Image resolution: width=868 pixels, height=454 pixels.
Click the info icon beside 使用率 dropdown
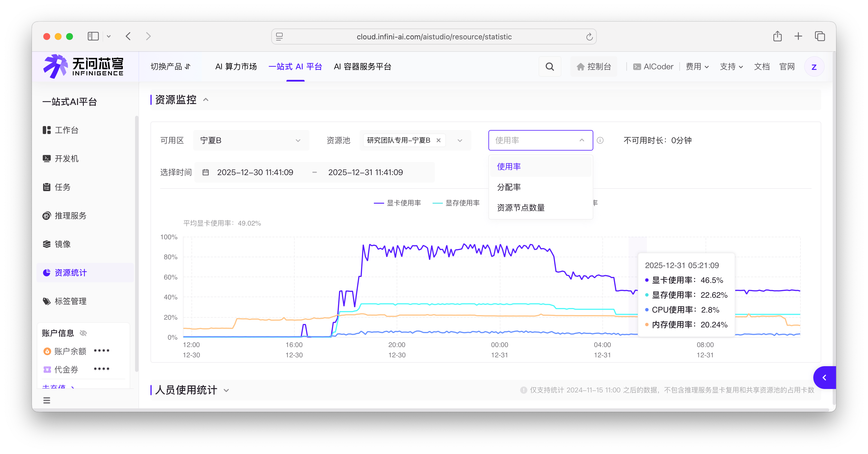point(600,140)
